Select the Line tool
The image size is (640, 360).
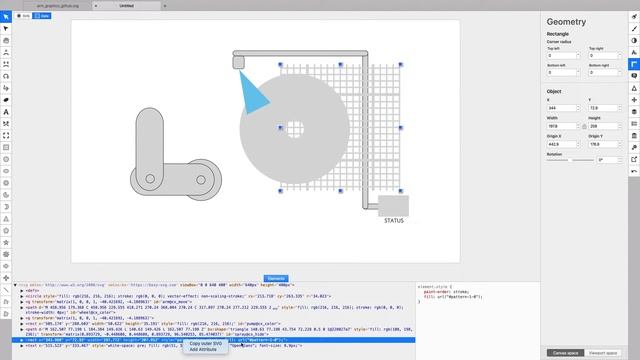click(6, 290)
